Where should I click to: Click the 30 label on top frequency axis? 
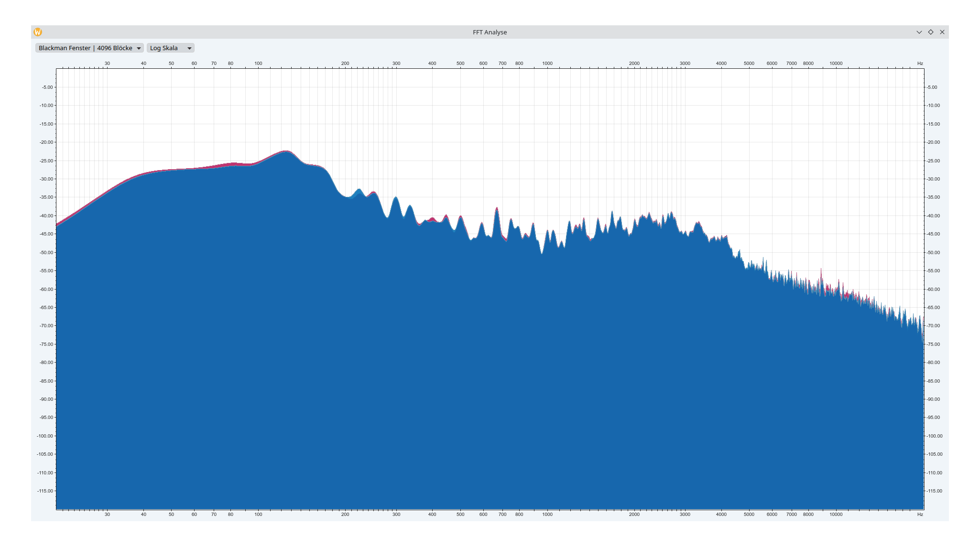click(x=107, y=63)
